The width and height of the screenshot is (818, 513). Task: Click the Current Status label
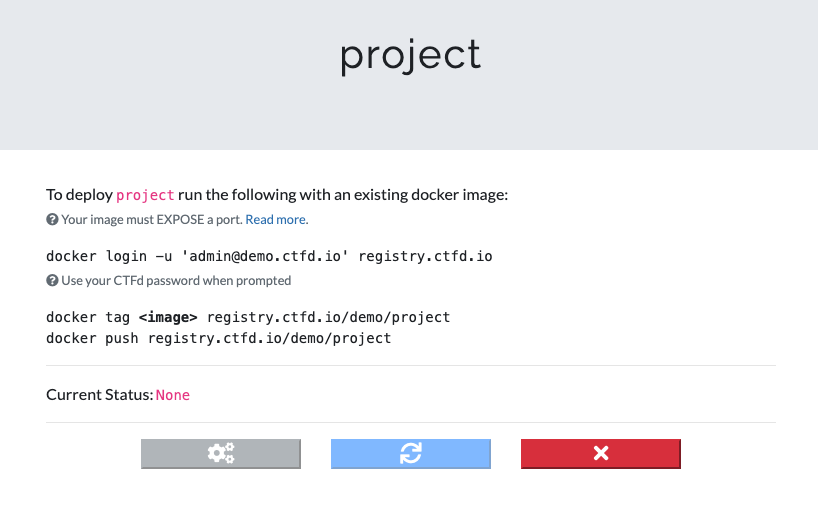[x=99, y=395]
